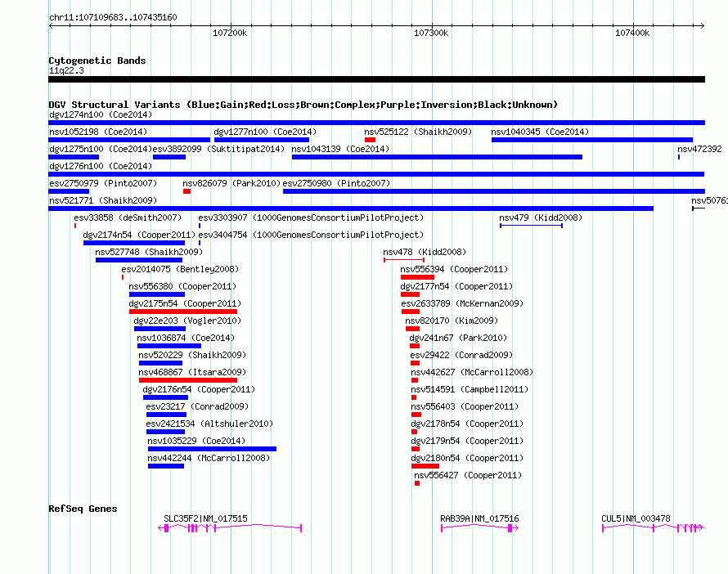Click the 107300k ruler position
Image resolution: width=728 pixels, height=574 pixels.
pos(431,33)
